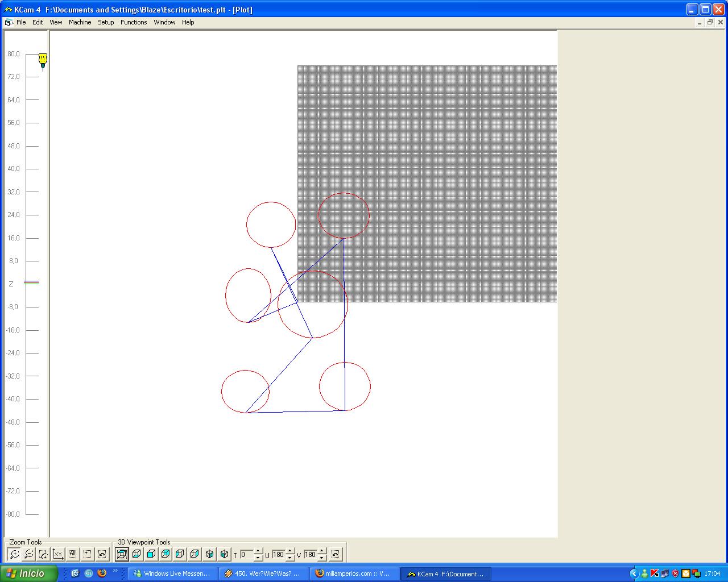Increase the V value with up arrow

pos(322,551)
